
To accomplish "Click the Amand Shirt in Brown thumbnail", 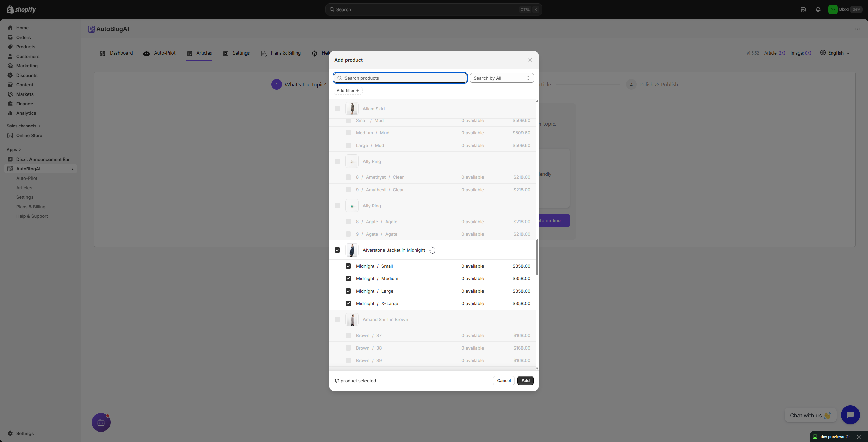I will click(x=352, y=319).
